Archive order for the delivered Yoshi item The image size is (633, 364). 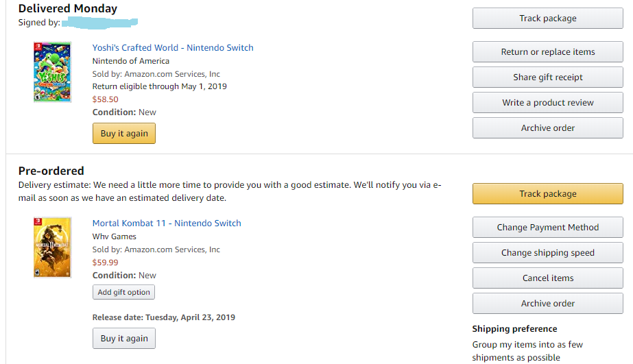548,128
